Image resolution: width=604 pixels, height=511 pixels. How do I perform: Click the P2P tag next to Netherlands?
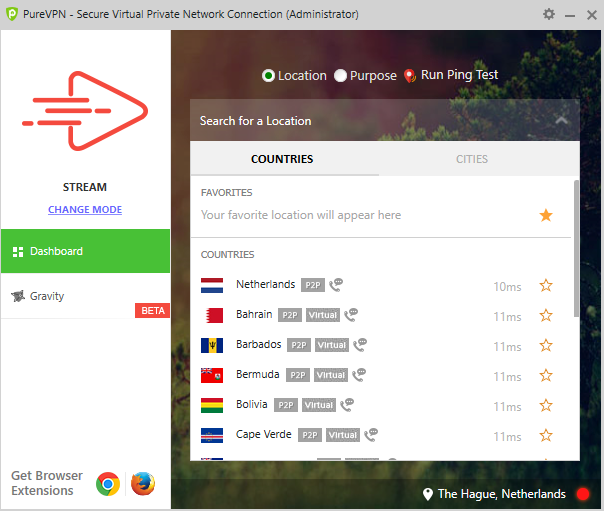click(x=313, y=285)
